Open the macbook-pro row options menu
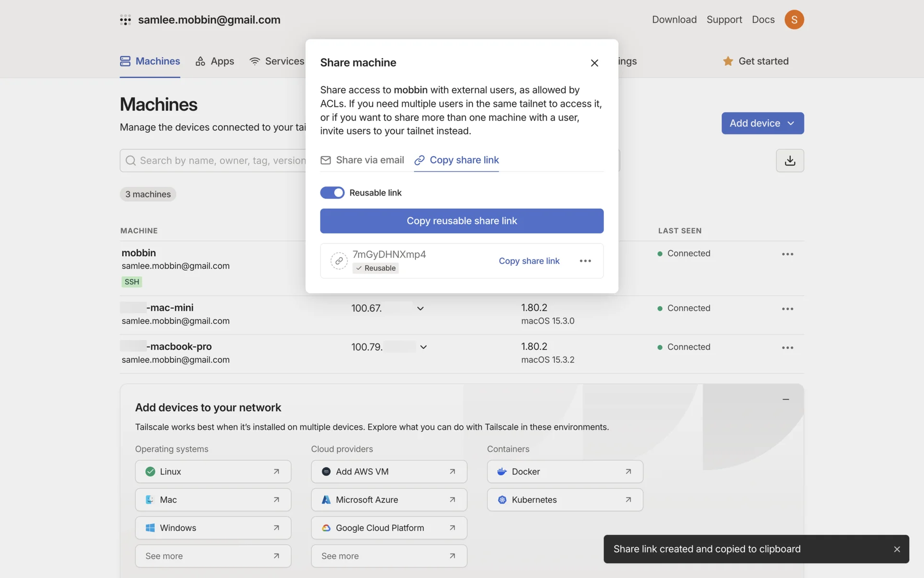 787,347
